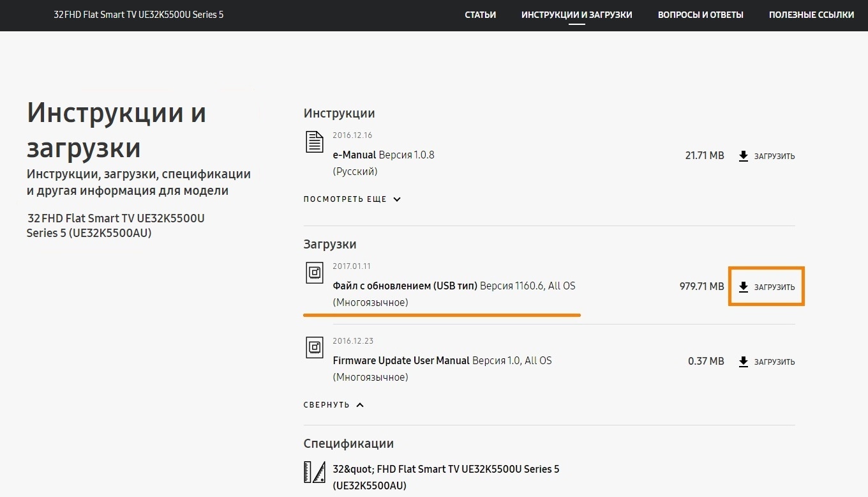The image size is (868, 497).
Task: Click the firmware chip icon beside USB update file
Action: [315, 273]
